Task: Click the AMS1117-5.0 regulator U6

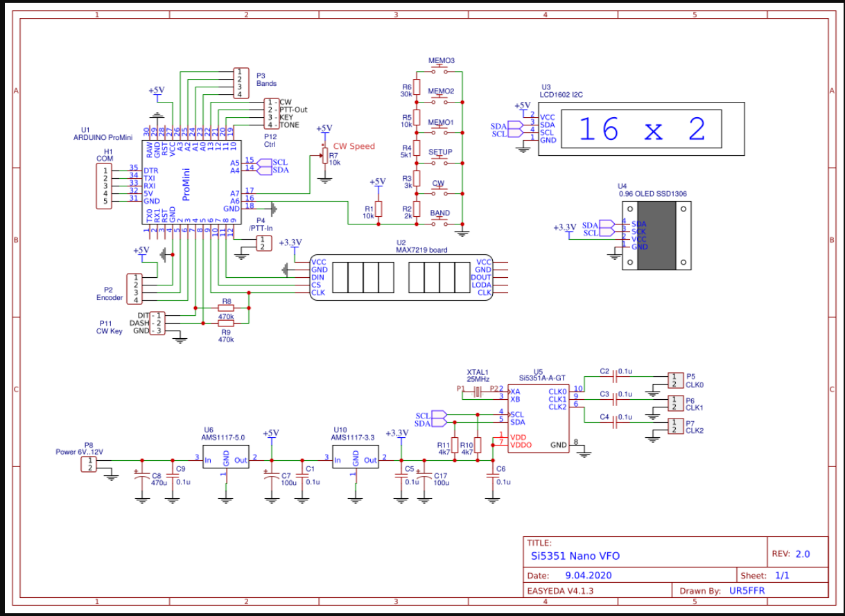Action: click(225, 457)
